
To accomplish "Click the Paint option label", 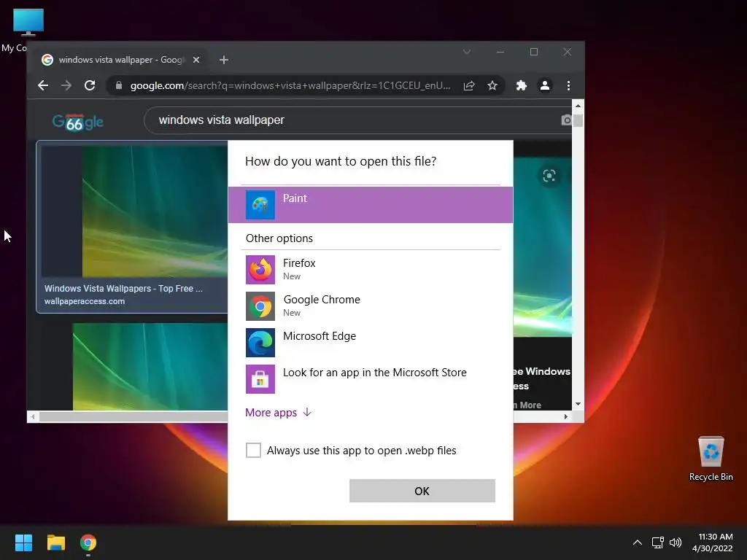I will (295, 198).
